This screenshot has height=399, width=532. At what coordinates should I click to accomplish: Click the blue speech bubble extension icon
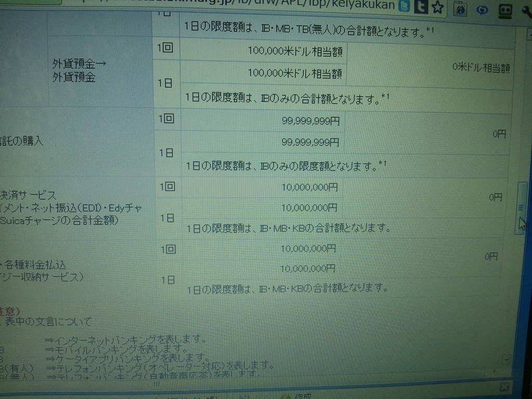click(482, 9)
